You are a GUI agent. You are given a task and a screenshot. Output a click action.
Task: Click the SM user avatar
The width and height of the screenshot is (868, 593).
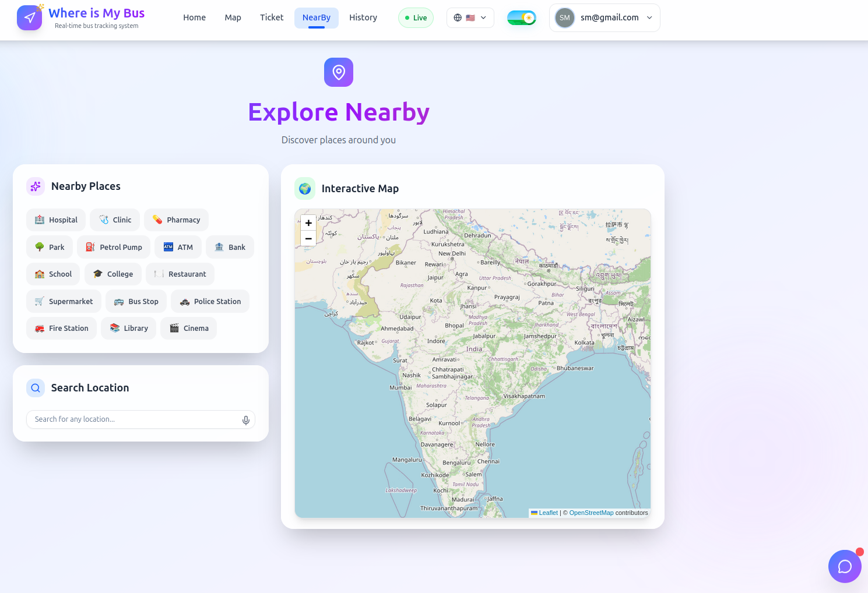tap(564, 18)
